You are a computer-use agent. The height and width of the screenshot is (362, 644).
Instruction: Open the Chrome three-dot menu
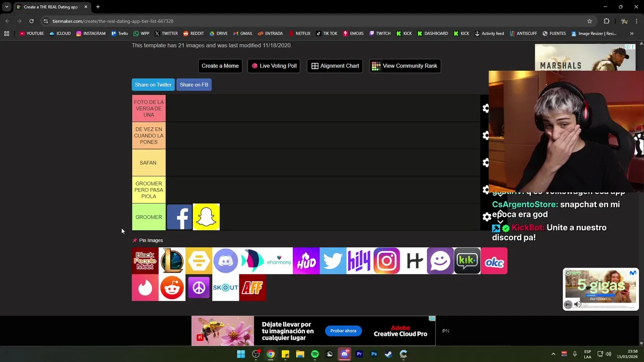[x=637, y=21]
